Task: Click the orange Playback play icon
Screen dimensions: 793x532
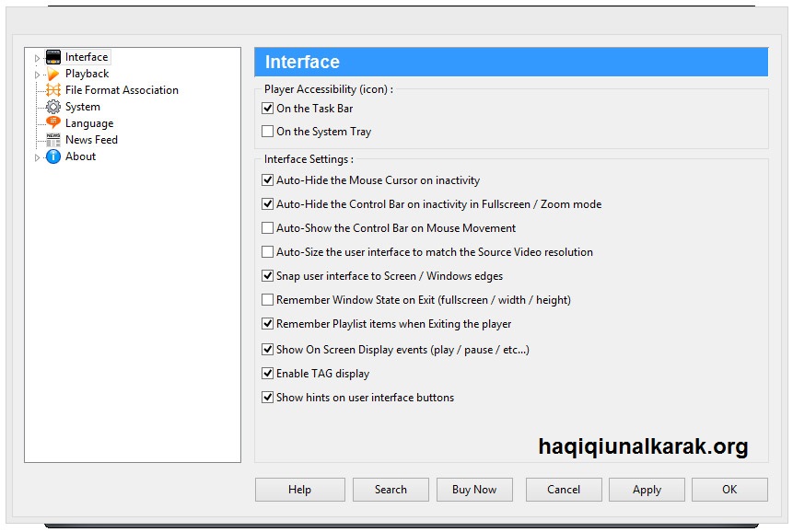Action: click(53, 74)
